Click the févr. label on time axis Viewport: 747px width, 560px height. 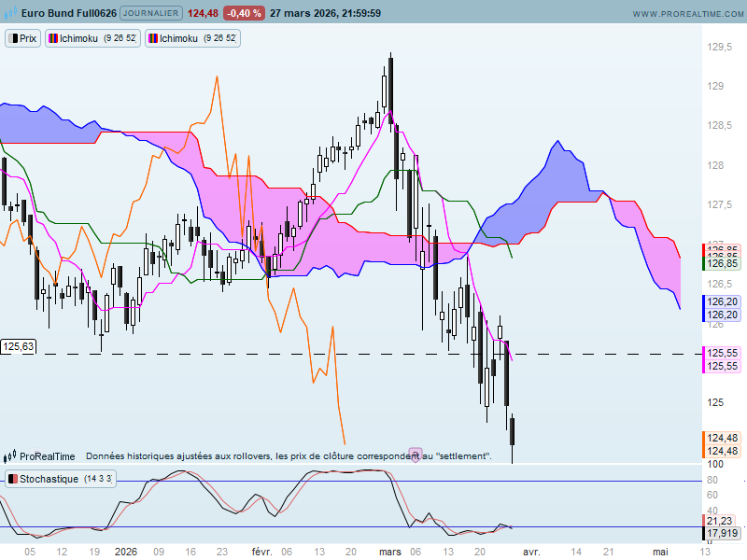[x=262, y=552]
